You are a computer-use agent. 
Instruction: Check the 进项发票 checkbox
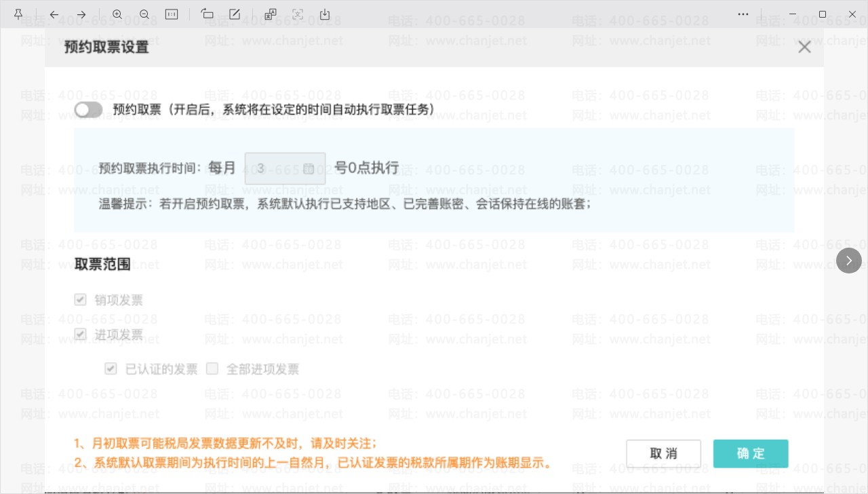click(80, 334)
